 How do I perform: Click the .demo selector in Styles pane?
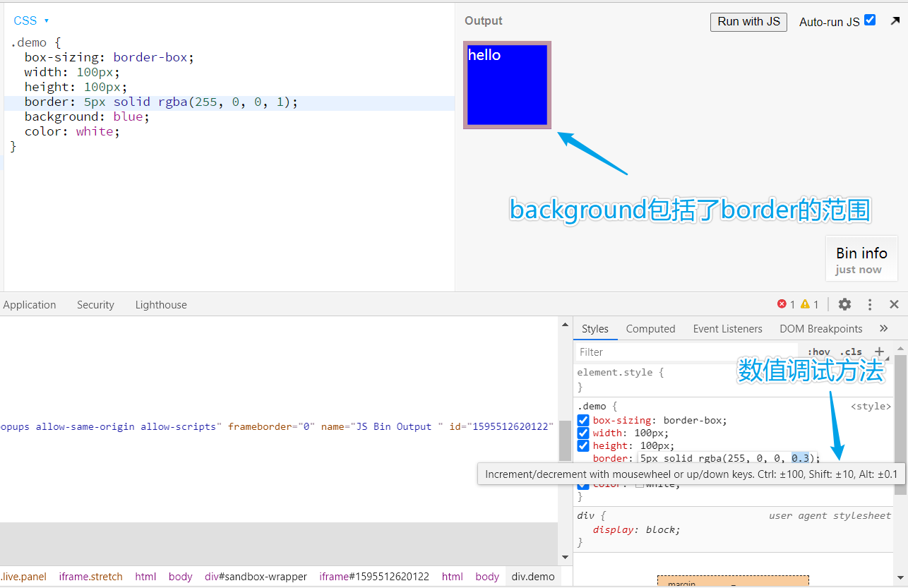pos(592,407)
